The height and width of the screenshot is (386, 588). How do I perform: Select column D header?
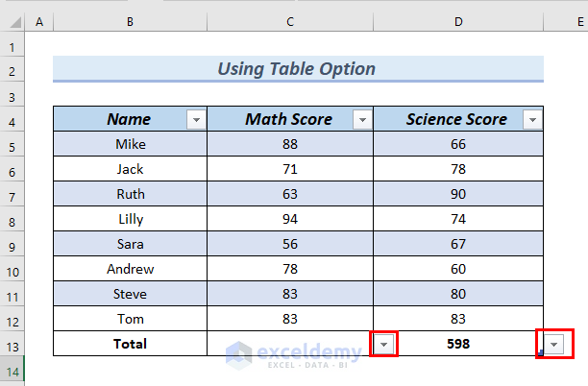pos(457,20)
